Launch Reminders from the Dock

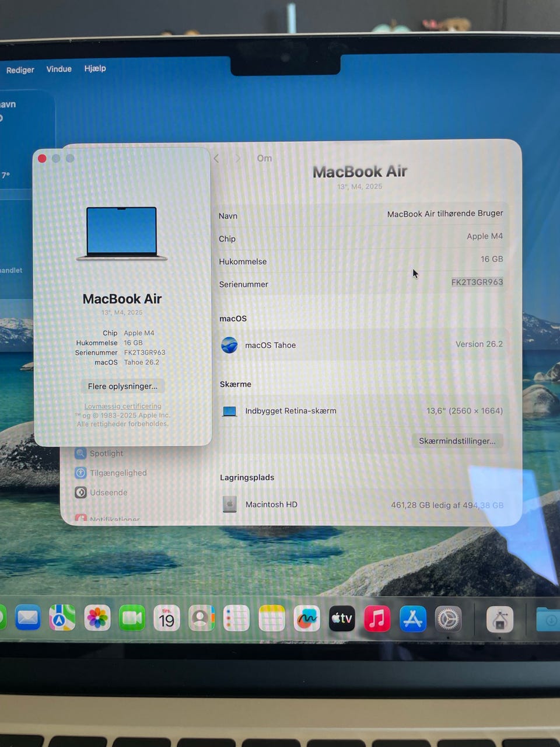point(236,618)
